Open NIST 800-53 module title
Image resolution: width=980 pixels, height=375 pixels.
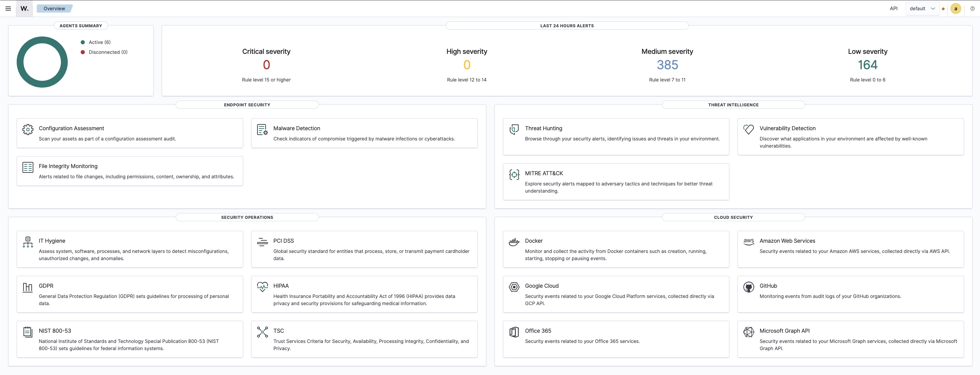click(55, 330)
